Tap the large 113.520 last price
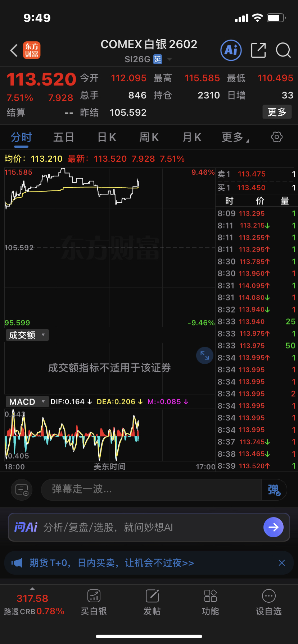Viewport: 298px width, 644px height. click(x=41, y=79)
